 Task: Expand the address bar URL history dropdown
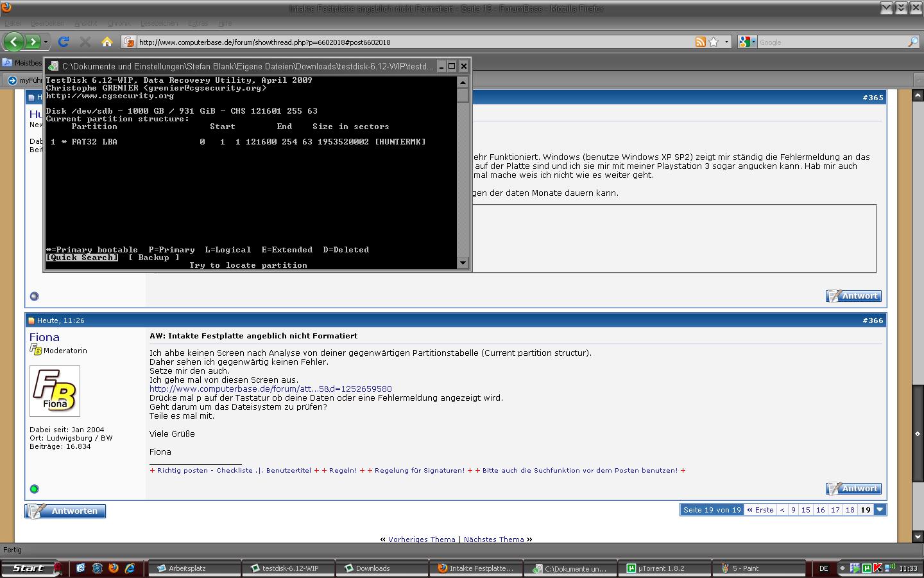click(727, 42)
